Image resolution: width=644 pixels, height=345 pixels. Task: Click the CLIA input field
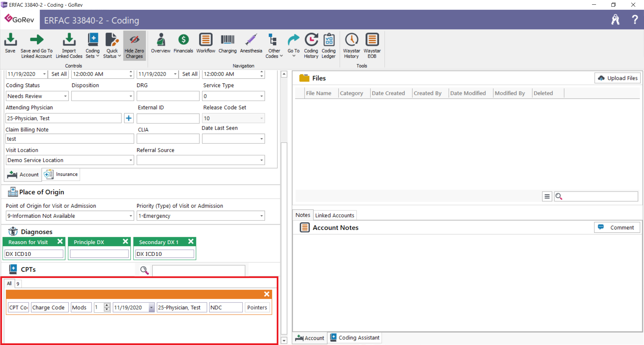point(168,139)
